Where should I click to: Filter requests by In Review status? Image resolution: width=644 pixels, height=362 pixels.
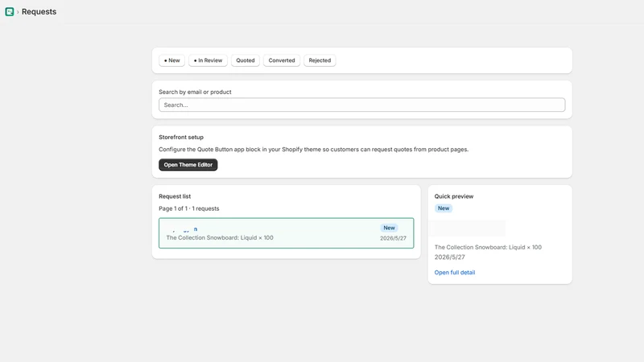(x=208, y=60)
